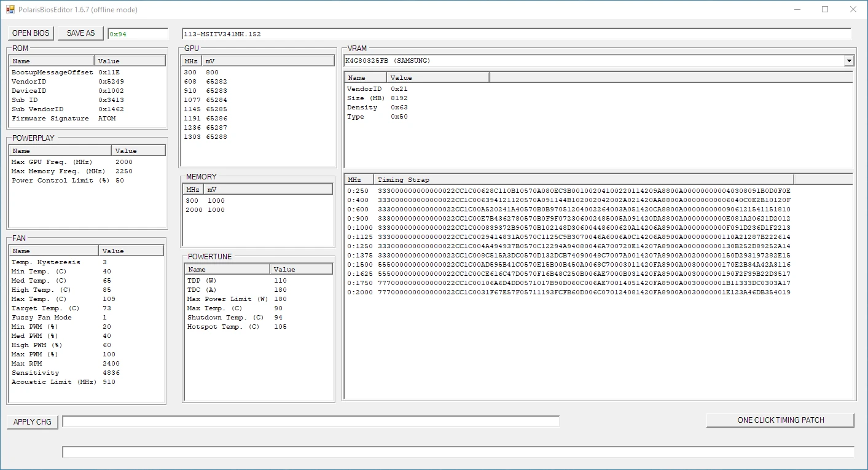Viewport: 868px width, 470px height.
Task: Click the BIOS name field 113-MSITV341MH.152
Action: (x=516, y=34)
